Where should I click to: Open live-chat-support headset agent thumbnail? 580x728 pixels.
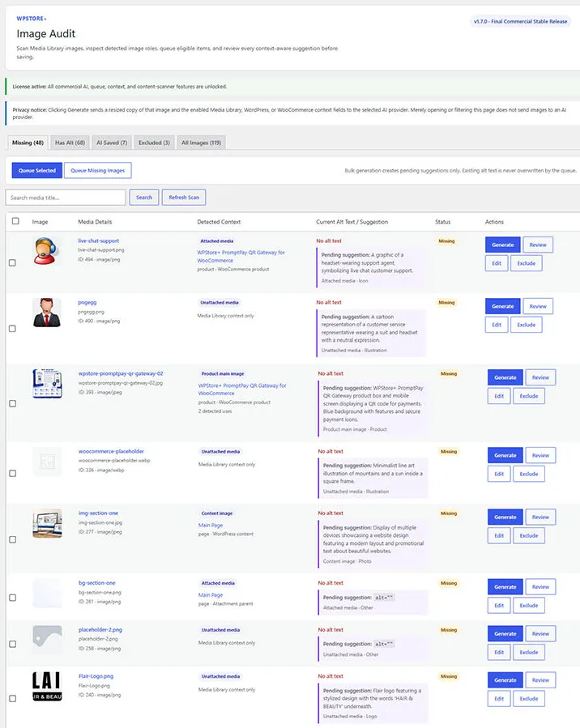tap(47, 251)
